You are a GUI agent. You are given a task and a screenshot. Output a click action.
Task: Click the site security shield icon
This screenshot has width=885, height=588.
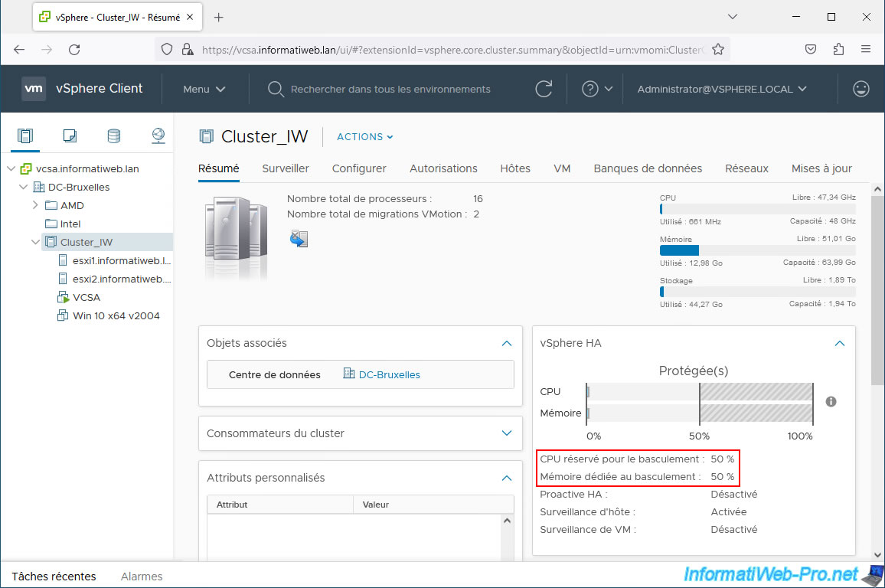(x=166, y=50)
